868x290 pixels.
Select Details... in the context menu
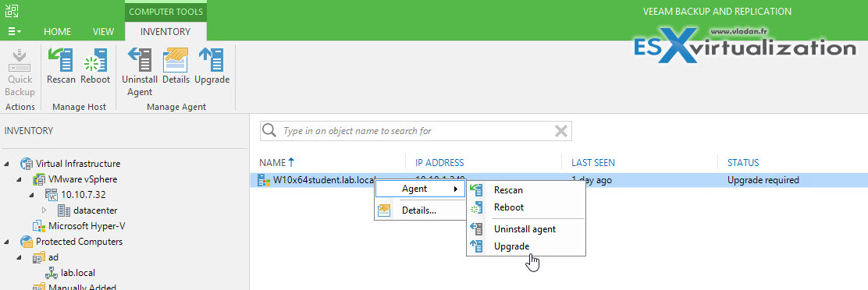point(419,210)
